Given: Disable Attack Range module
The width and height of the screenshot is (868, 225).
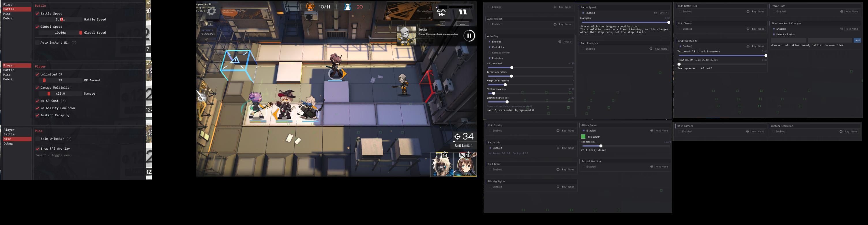Looking at the screenshot, I should pos(584,131).
